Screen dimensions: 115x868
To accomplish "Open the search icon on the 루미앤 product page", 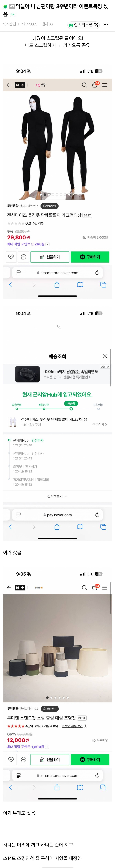I will tap(84, 588).
